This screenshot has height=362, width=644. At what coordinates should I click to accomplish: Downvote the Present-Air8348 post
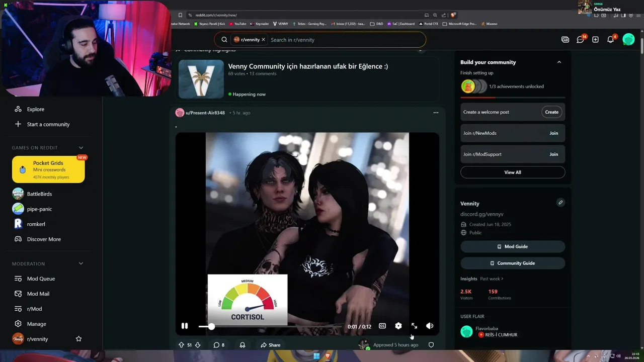pyautogui.click(x=198, y=345)
